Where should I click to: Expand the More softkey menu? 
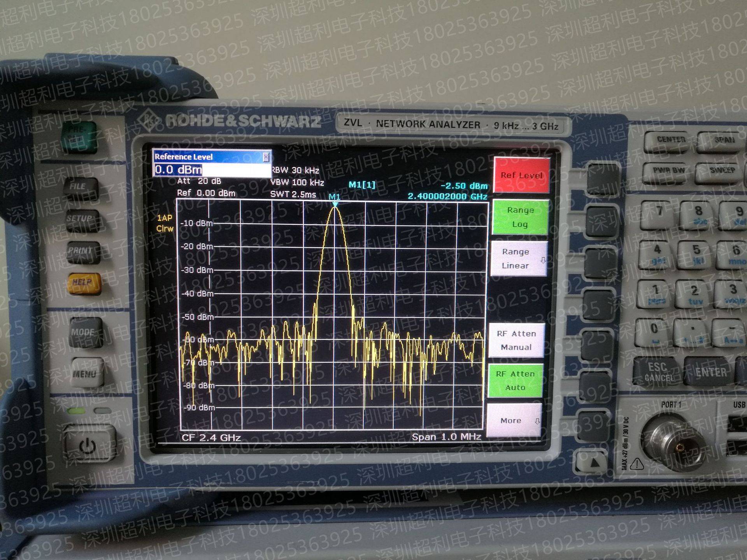point(514,420)
